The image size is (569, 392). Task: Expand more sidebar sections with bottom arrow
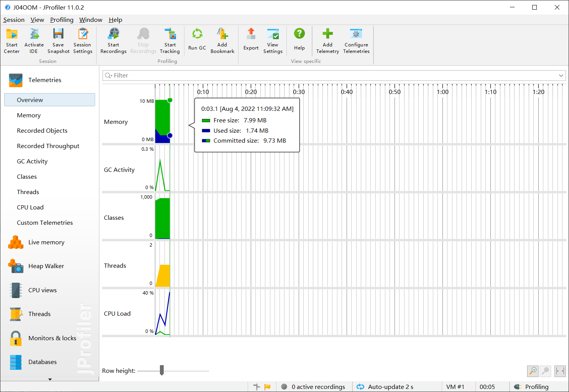(x=50, y=379)
